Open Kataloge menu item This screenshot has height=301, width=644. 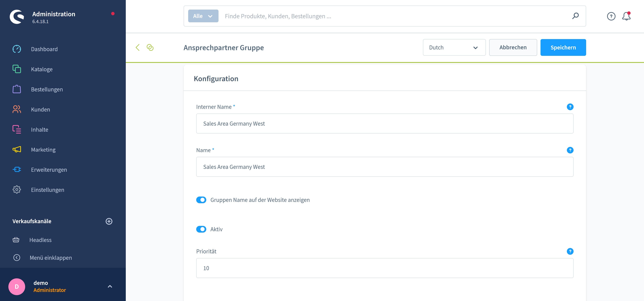click(63, 69)
